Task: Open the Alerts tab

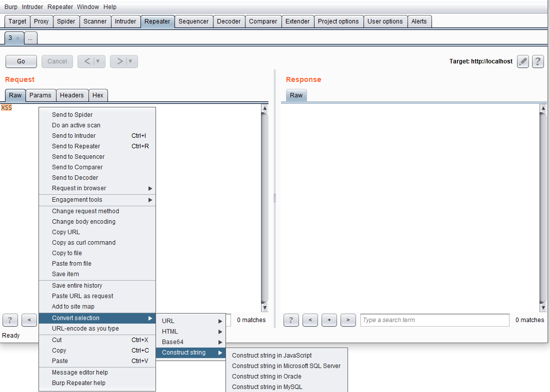Action: coord(419,21)
